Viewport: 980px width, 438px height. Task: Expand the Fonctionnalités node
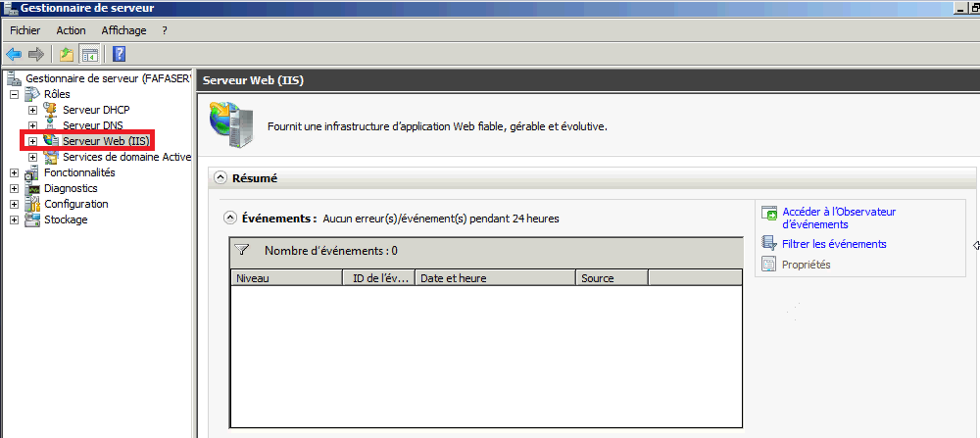pos(15,172)
